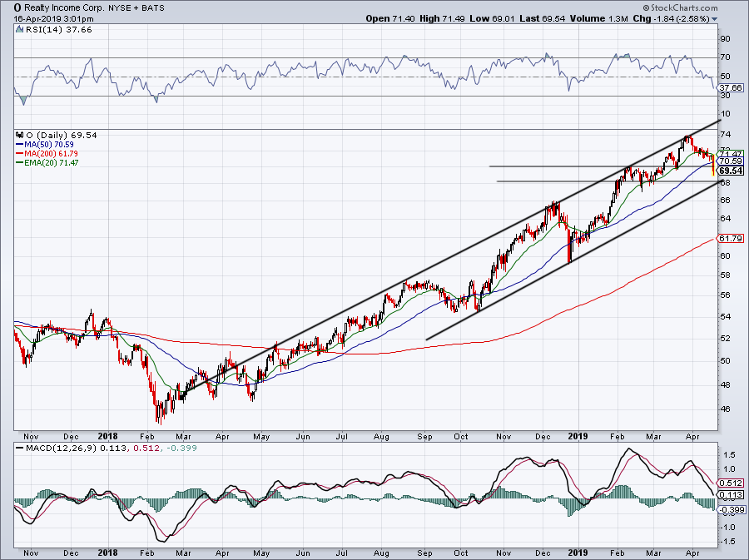This screenshot has width=749, height=560.
Task: Click the bold 69.54 last price tag
Action: [731, 171]
